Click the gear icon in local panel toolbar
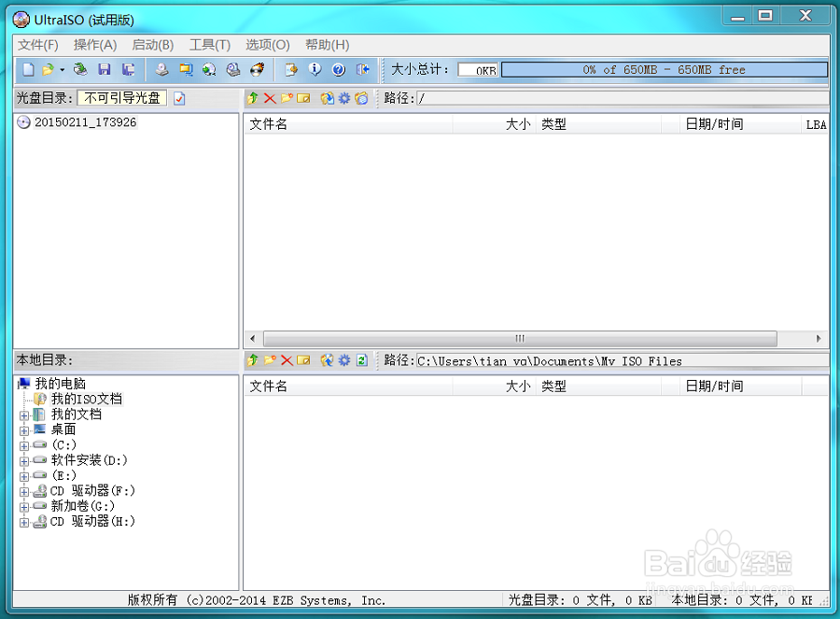Viewport: 840px width, 619px height. tap(344, 360)
